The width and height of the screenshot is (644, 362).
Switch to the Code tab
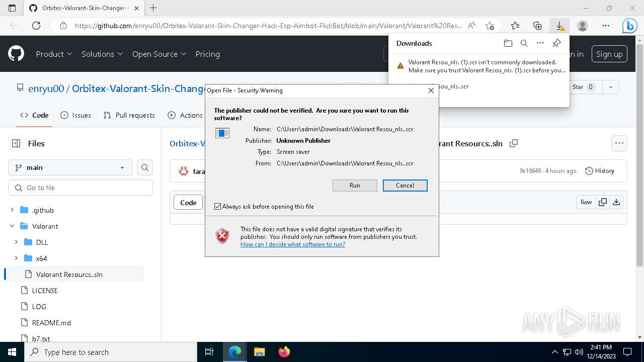[x=34, y=115]
